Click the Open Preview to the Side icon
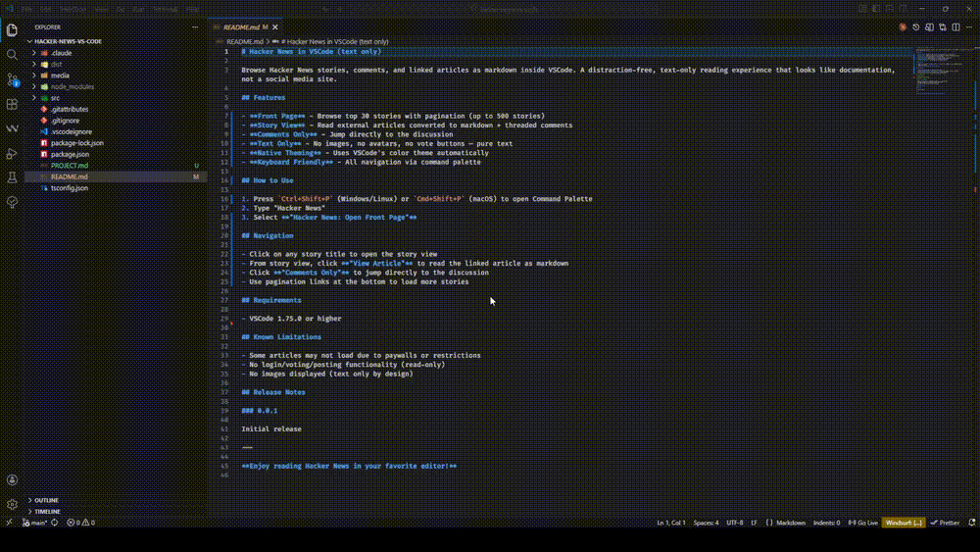980x552 pixels. (929, 27)
